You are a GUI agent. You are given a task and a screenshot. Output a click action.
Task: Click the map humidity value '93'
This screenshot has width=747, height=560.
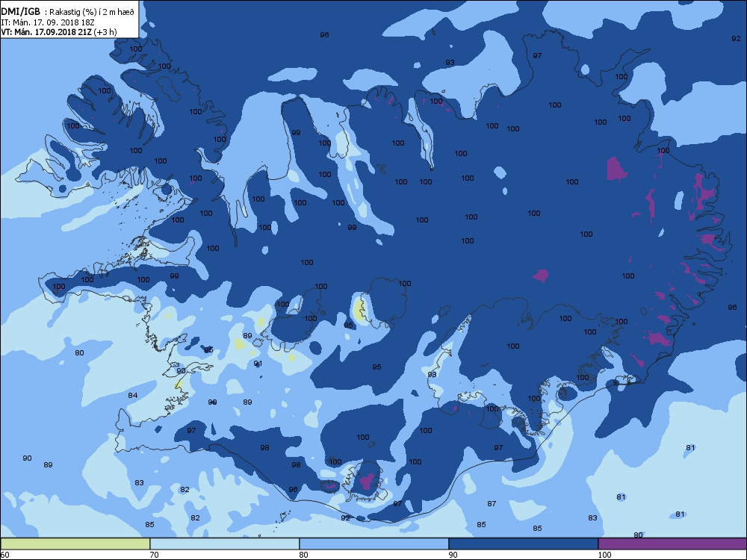(450, 63)
